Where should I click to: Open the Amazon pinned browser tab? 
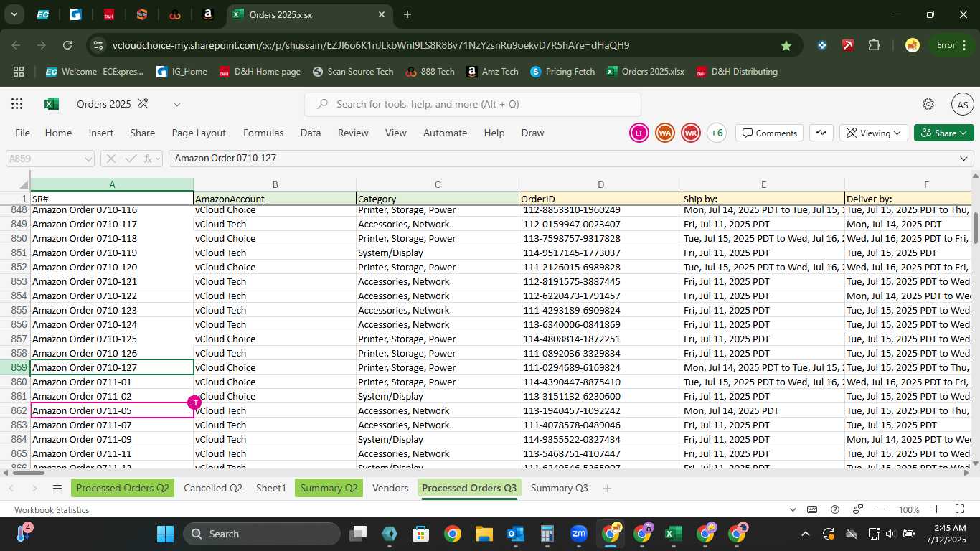[207, 14]
